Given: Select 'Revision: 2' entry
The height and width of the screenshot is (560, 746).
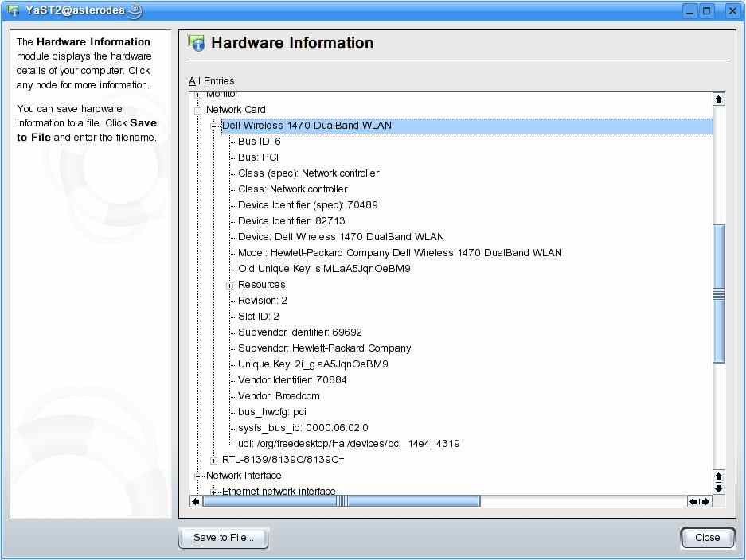Looking at the screenshot, I should (263, 301).
